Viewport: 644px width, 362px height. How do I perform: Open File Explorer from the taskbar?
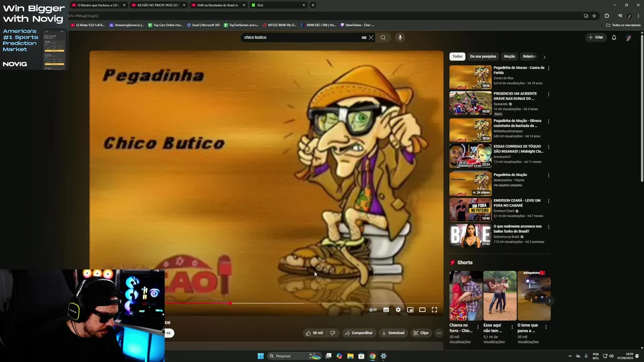pyautogui.click(x=350, y=356)
